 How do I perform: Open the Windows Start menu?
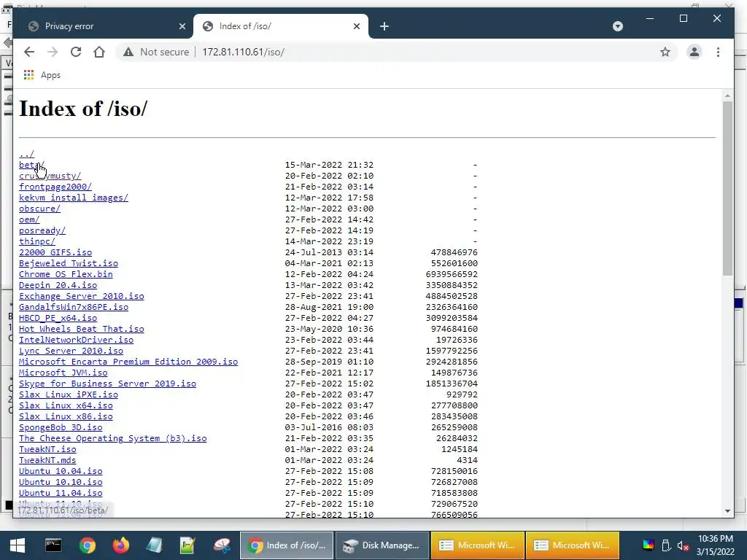(x=18, y=545)
